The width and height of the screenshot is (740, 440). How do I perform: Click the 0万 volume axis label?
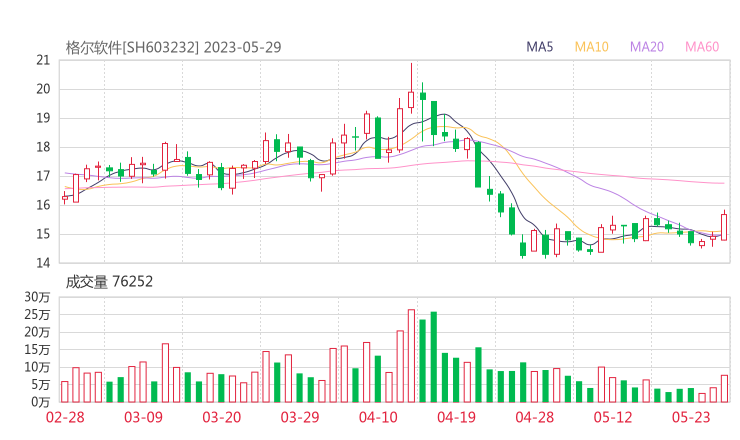point(40,402)
